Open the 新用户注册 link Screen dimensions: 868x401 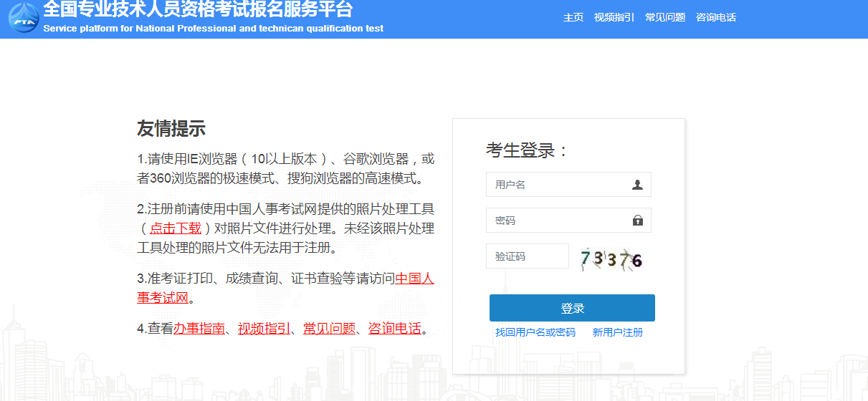point(618,332)
